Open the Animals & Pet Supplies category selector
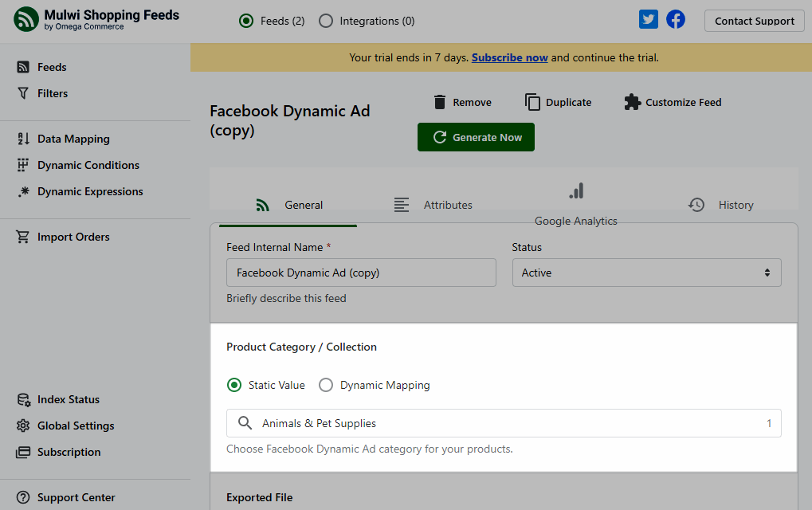 (x=504, y=423)
